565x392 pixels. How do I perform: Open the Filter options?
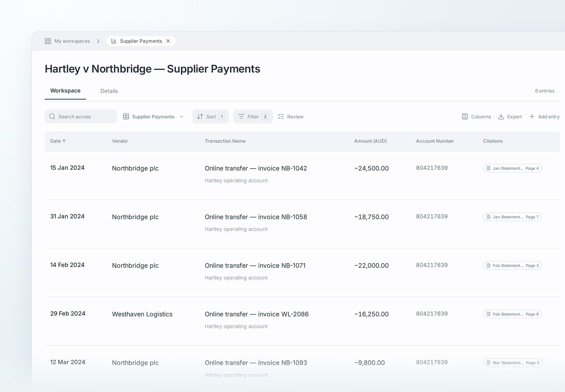[x=253, y=116]
